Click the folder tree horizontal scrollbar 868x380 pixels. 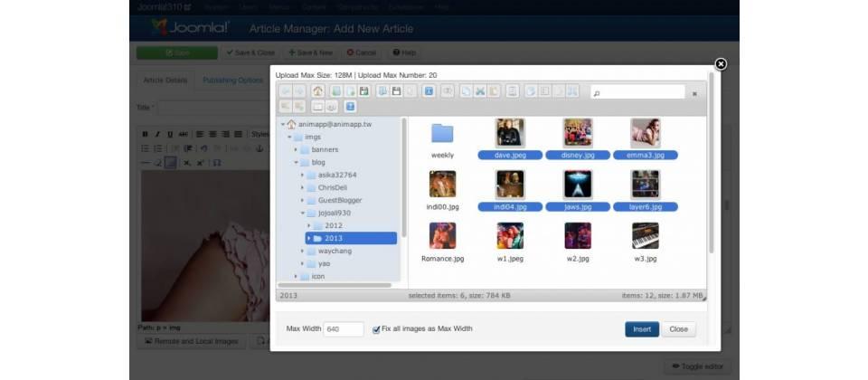335,285
